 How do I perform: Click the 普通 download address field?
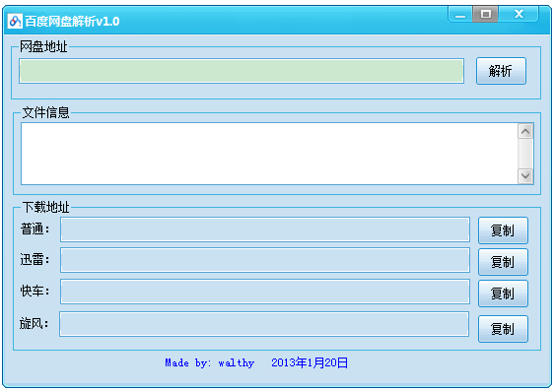click(x=265, y=229)
